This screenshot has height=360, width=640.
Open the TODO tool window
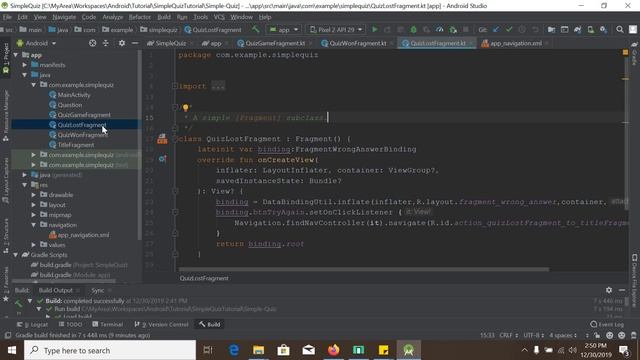click(70, 324)
